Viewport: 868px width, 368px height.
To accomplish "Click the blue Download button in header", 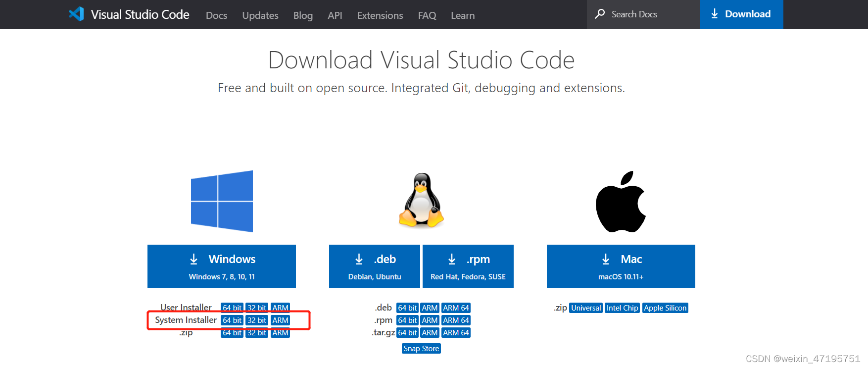I will [742, 14].
